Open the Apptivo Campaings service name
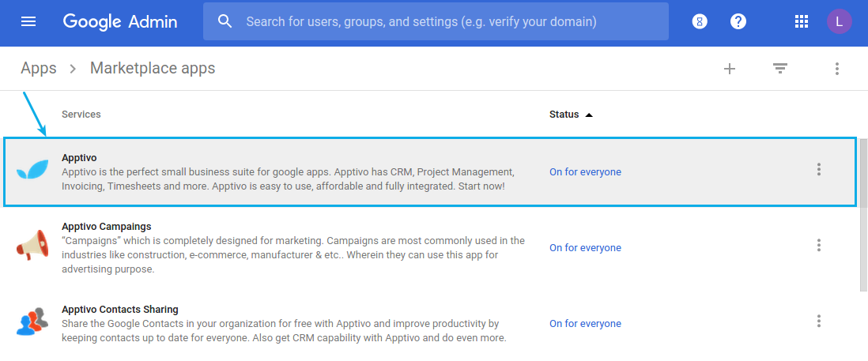Image resolution: width=868 pixels, height=361 pixels. coord(106,227)
